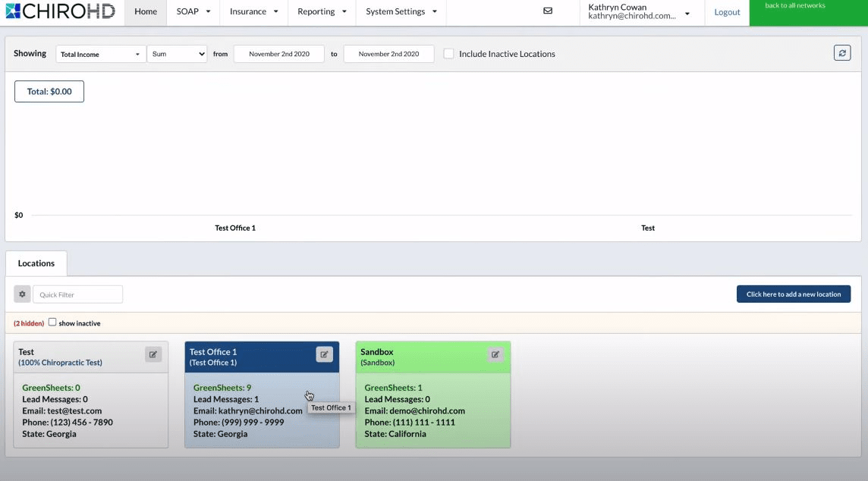Edit the Test Office 1 location
This screenshot has height=481, width=868.
pos(324,354)
